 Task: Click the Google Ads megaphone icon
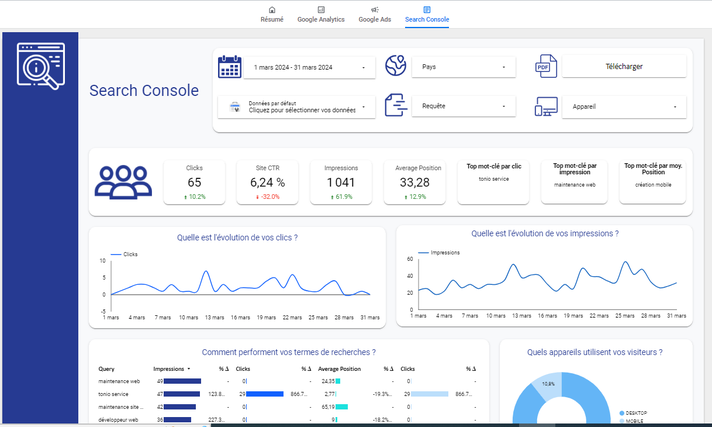coord(375,10)
